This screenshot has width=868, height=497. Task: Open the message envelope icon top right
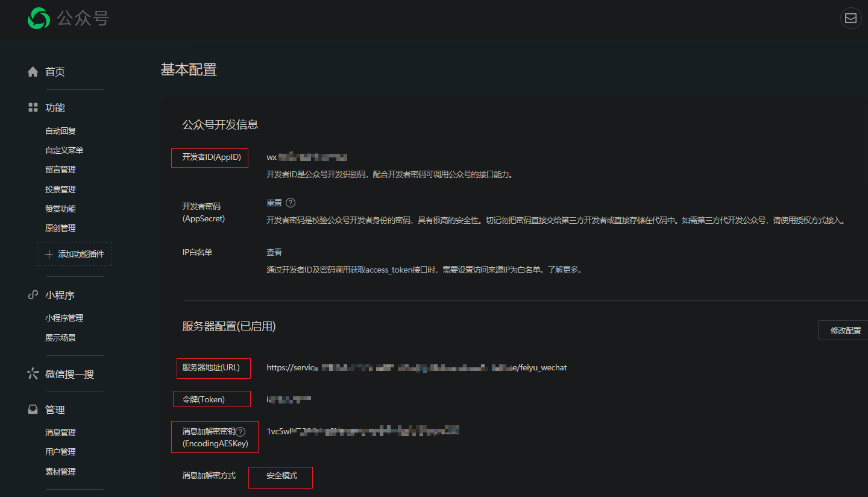[x=851, y=18]
